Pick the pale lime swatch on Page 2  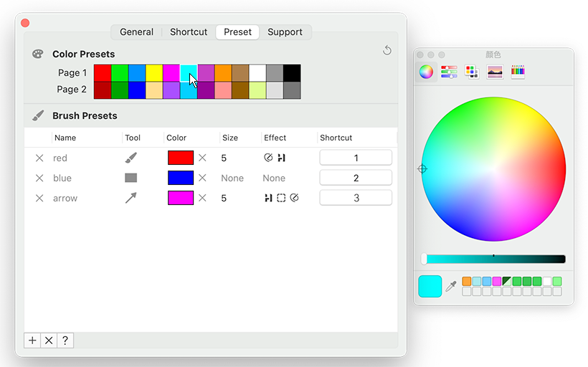(257, 90)
